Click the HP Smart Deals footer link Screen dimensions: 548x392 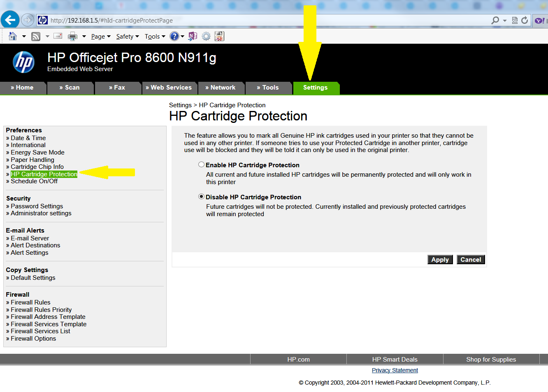tap(395, 360)
